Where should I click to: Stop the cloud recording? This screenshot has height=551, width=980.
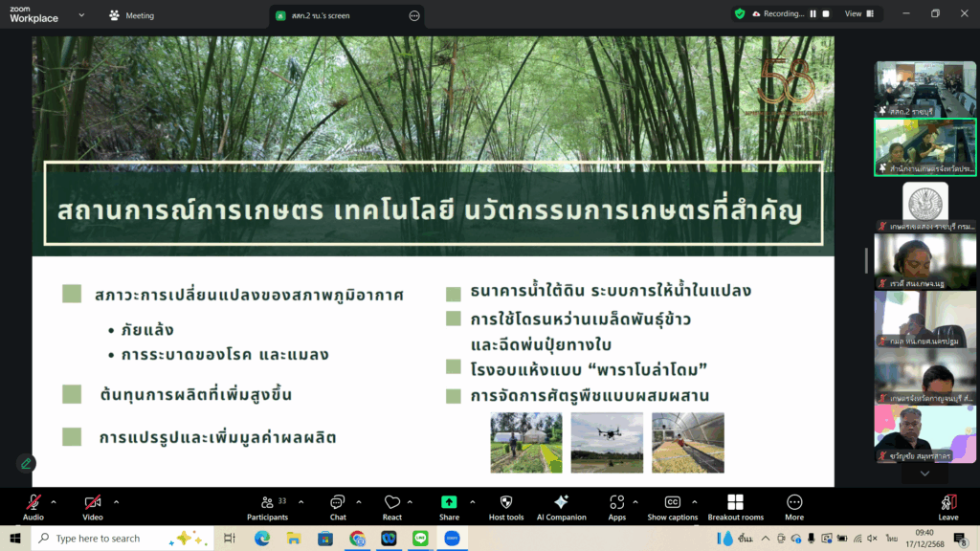point(828,13)
